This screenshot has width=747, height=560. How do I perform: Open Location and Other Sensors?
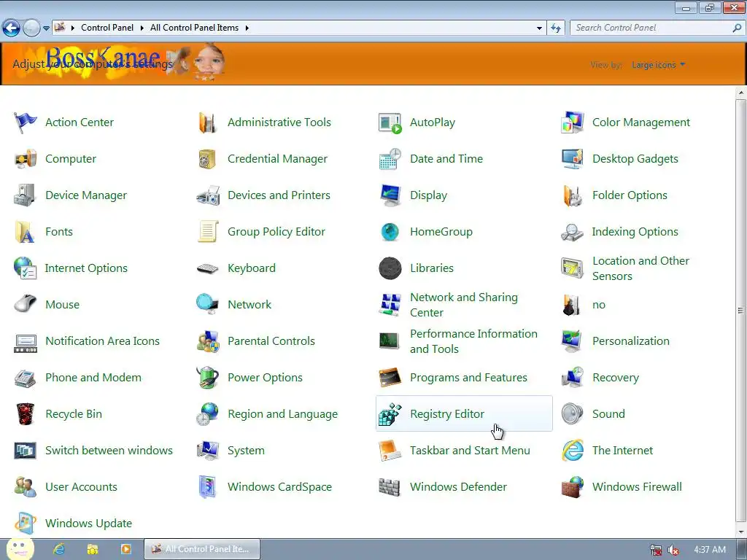point(640,268)
